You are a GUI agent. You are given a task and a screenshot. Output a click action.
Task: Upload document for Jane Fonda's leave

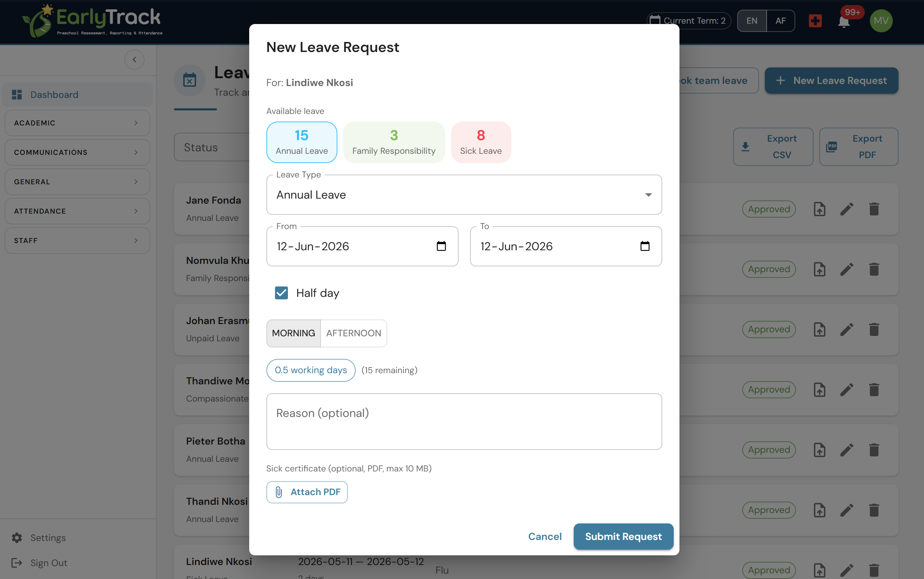(819, 209)
